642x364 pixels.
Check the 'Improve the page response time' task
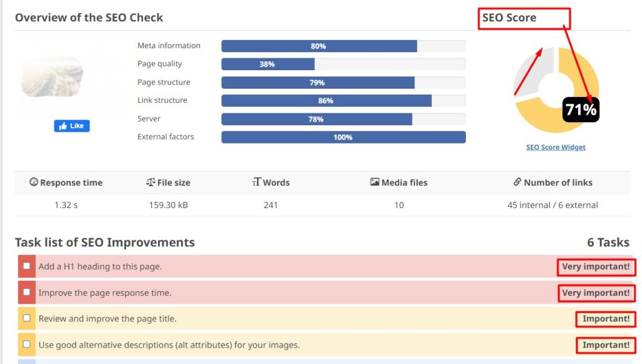coord(26,292)
